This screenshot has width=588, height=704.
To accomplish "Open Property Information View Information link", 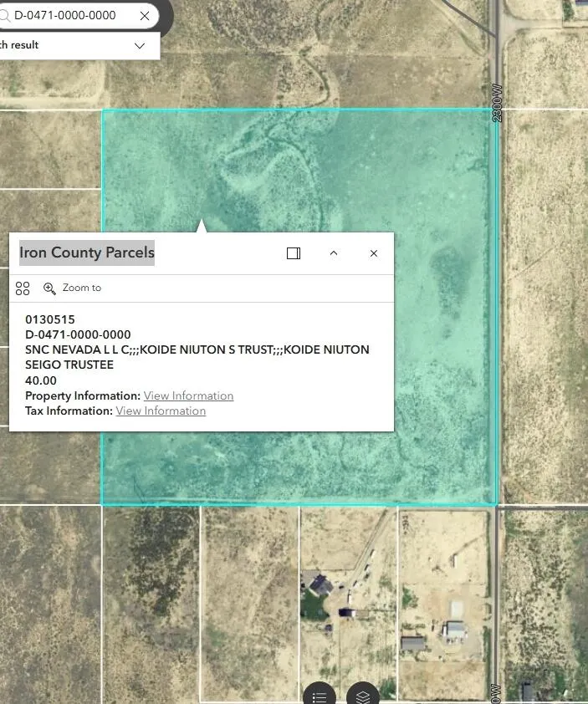I will tap(188, 395).
